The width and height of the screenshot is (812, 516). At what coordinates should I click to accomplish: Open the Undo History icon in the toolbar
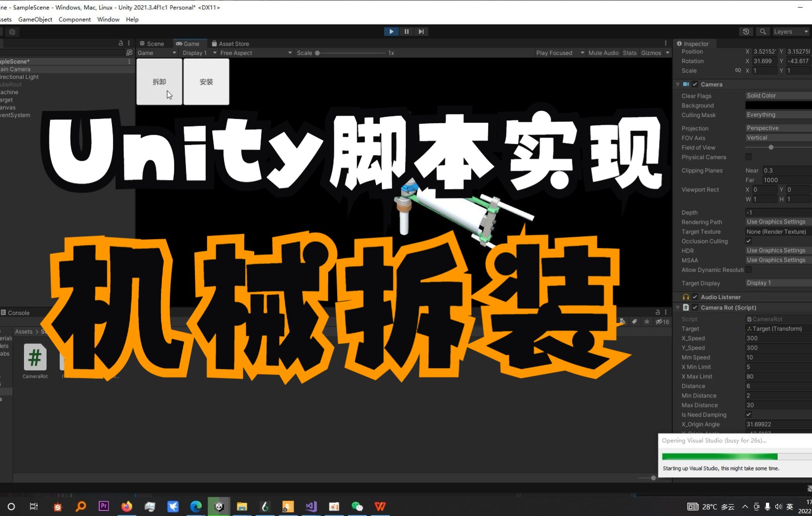click(x=746, y=32)
